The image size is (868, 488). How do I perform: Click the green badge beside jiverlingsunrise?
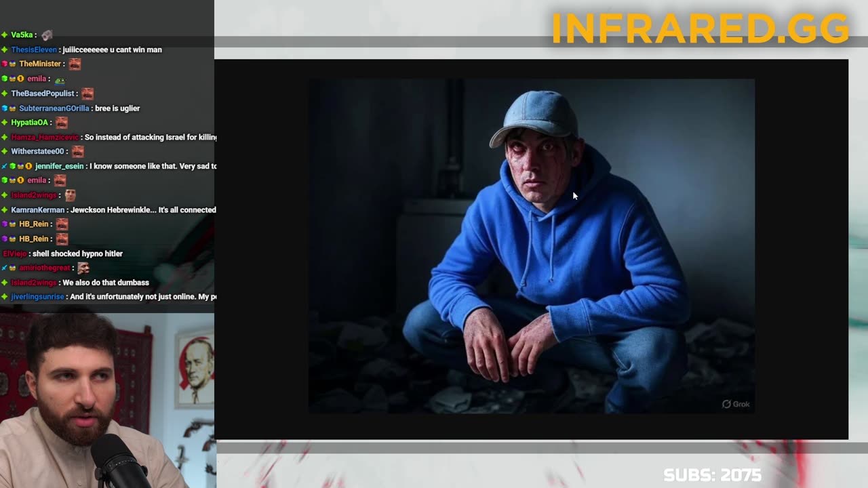pos(5,297)
